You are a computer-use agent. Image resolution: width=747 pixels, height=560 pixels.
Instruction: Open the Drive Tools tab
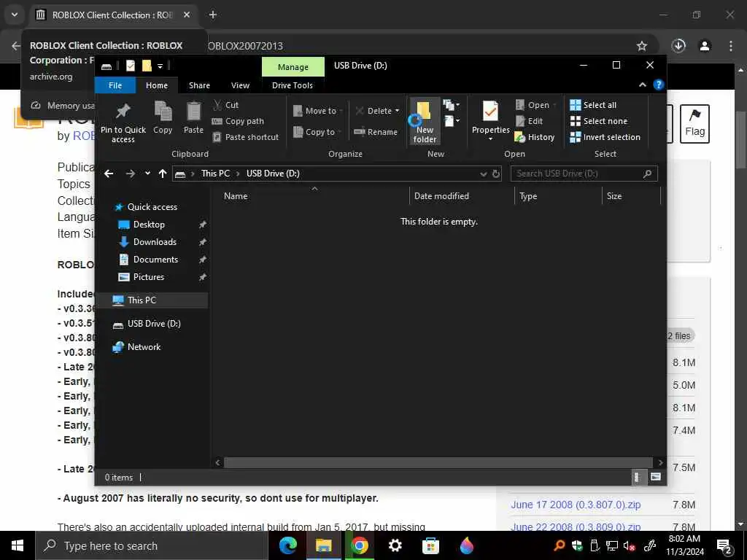pyautogui.click(x=292, y=85)
